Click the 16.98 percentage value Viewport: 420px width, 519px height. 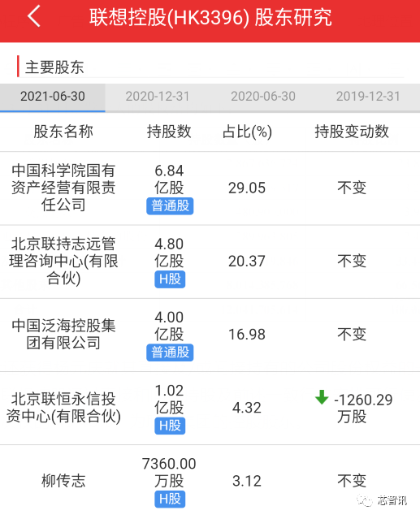coord(247,335)
